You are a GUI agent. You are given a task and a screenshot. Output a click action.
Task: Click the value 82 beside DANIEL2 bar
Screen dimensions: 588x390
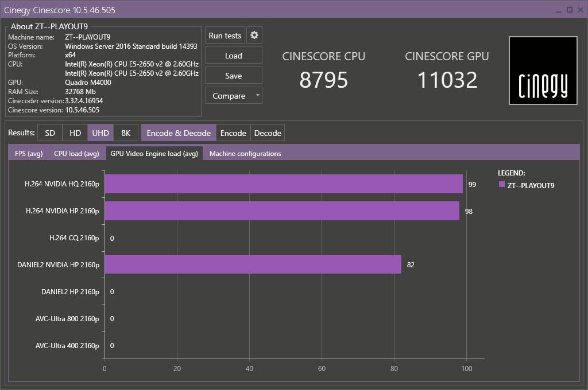(411, 265)
